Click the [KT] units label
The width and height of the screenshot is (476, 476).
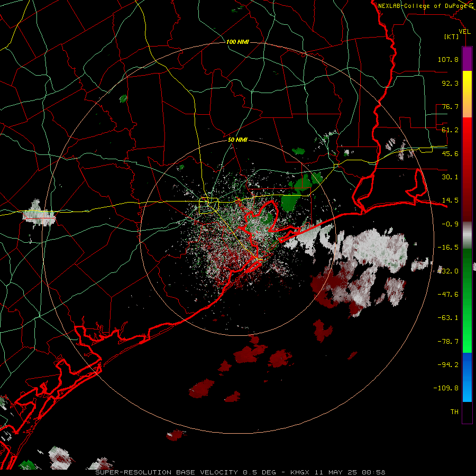click(x=452, y=36)
